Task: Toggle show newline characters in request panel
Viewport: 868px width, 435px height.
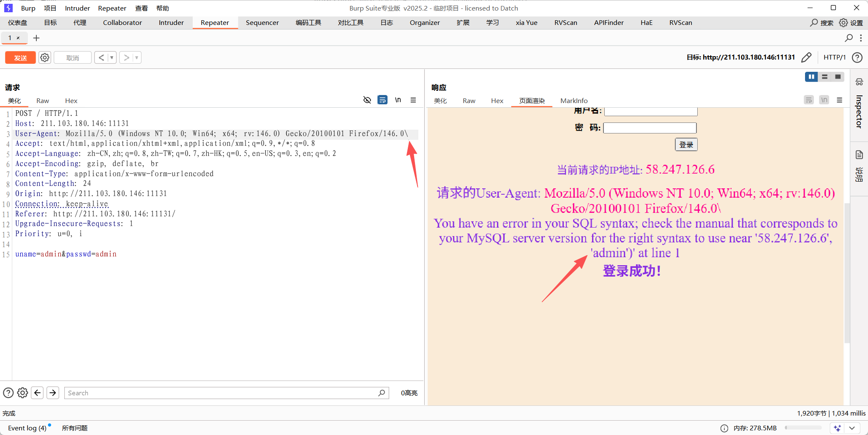Action: [x=398, y=100]
